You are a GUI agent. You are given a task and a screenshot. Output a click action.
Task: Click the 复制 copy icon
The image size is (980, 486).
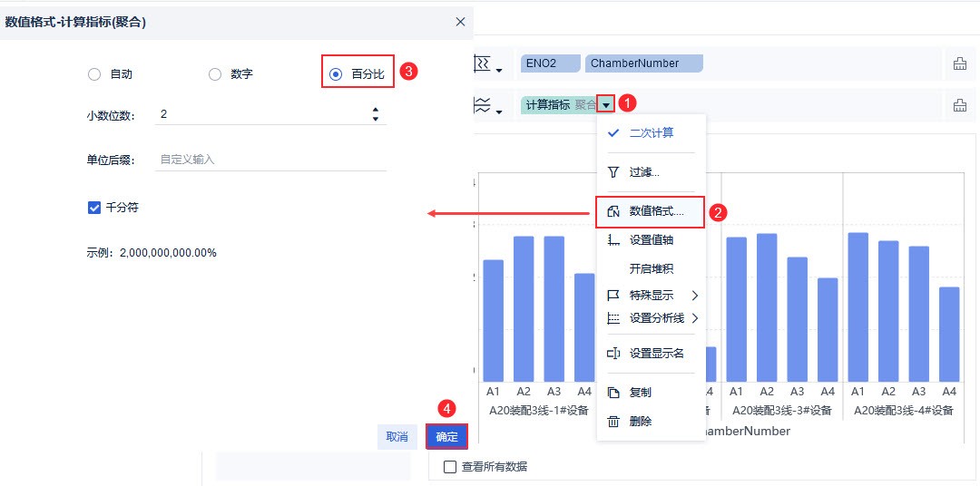pyautogui.click(x=613, y=393)
